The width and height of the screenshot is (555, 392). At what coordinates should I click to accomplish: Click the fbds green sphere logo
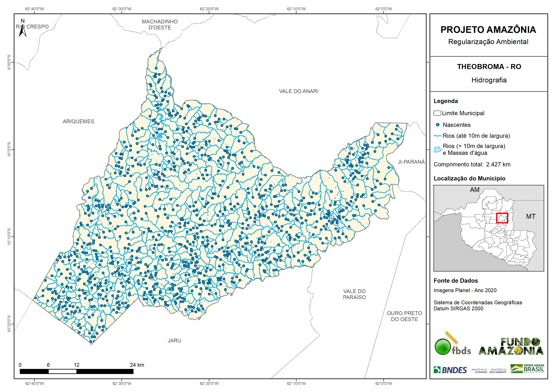pos(443,347)
